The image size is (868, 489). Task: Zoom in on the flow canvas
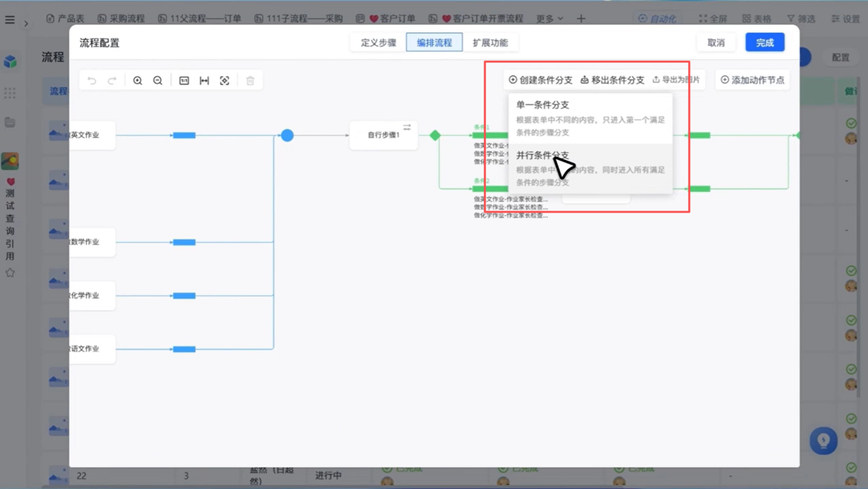pos(137,80)
